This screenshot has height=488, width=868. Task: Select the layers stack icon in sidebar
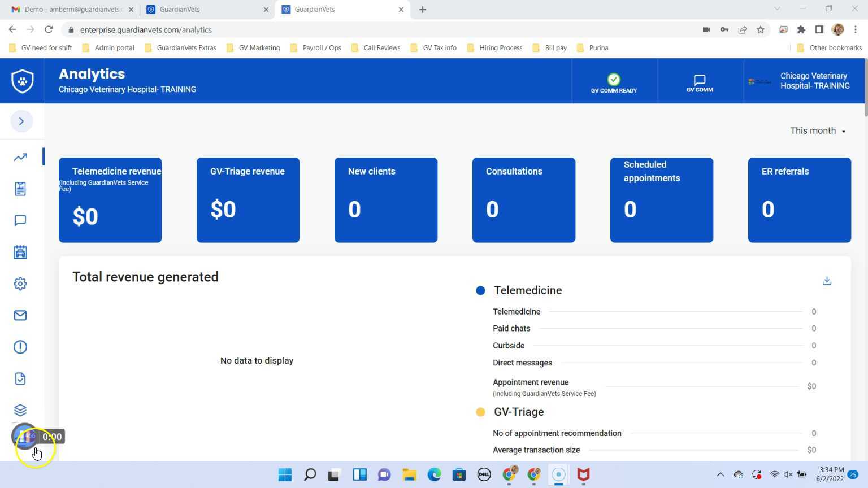[x=20, y=410]
